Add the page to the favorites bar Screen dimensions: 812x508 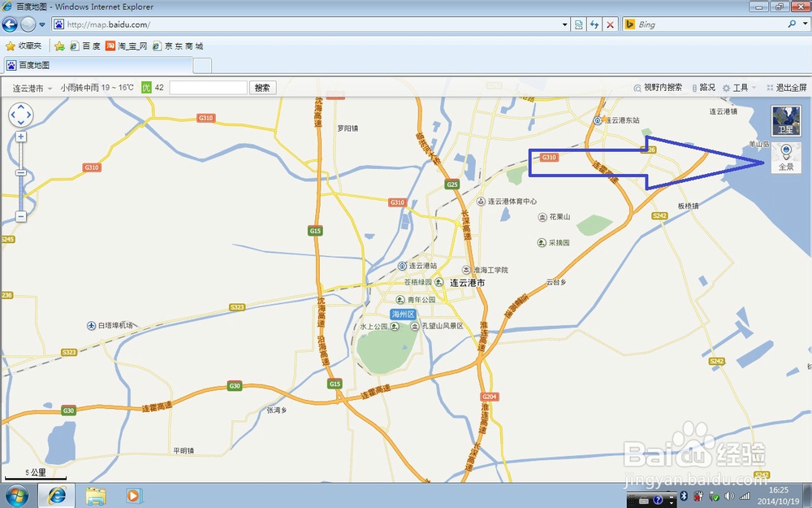click(x=59, y=46)
